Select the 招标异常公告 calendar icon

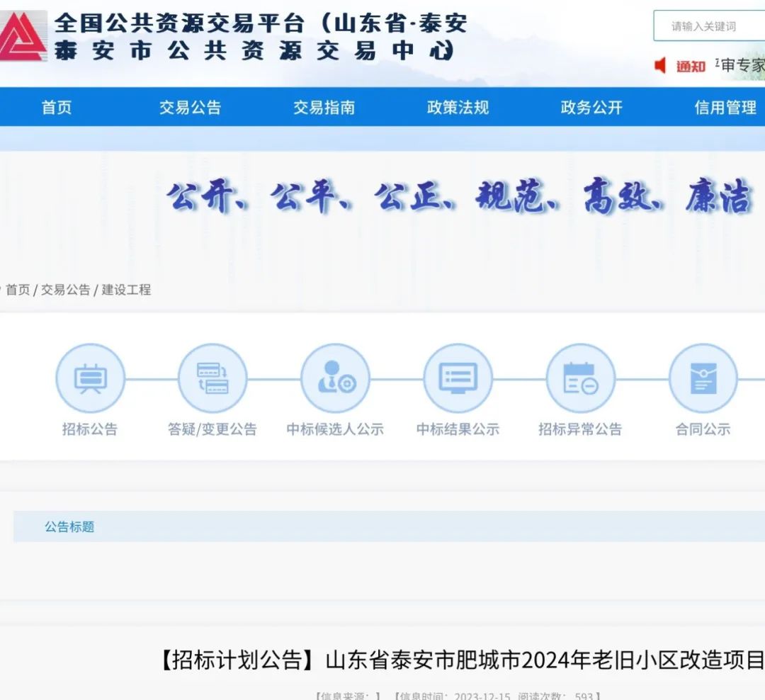[x=580, y=378]
